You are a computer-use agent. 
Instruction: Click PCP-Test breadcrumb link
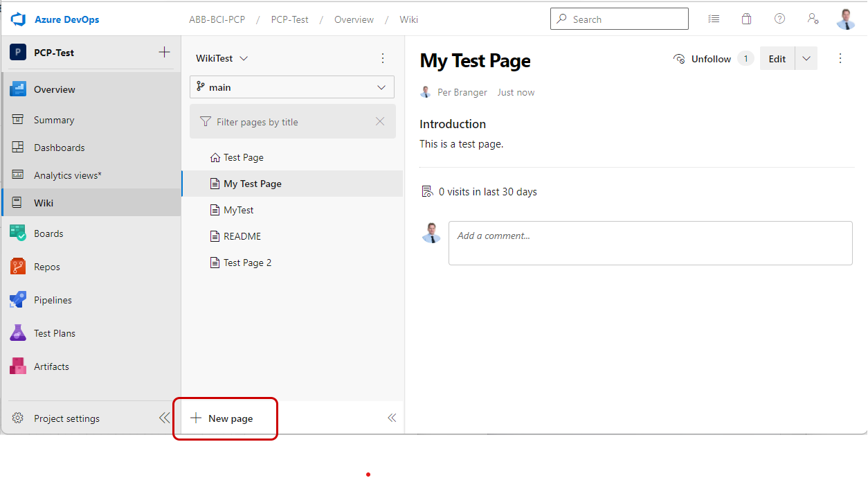(x=290, y=19)
